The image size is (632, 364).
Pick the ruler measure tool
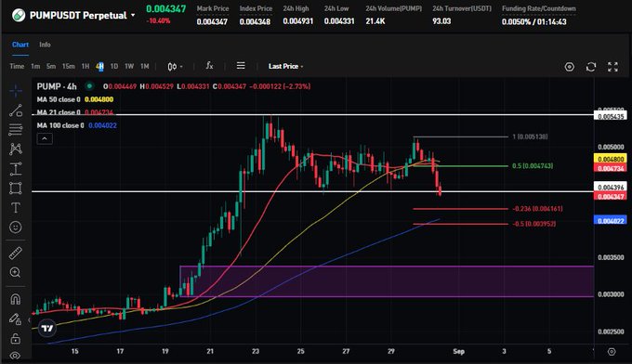16,253
